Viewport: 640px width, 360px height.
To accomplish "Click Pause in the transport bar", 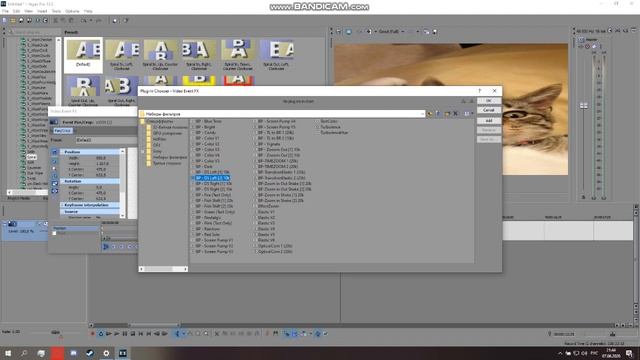I will point(125,334).
